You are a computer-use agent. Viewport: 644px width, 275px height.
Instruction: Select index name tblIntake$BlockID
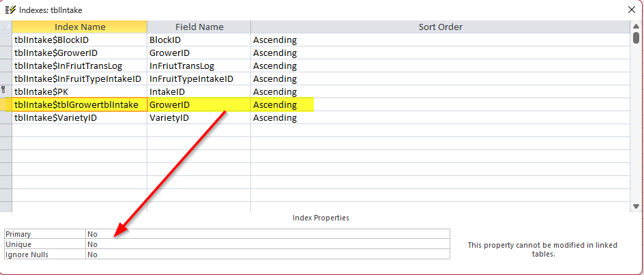(x=80, y=40)
